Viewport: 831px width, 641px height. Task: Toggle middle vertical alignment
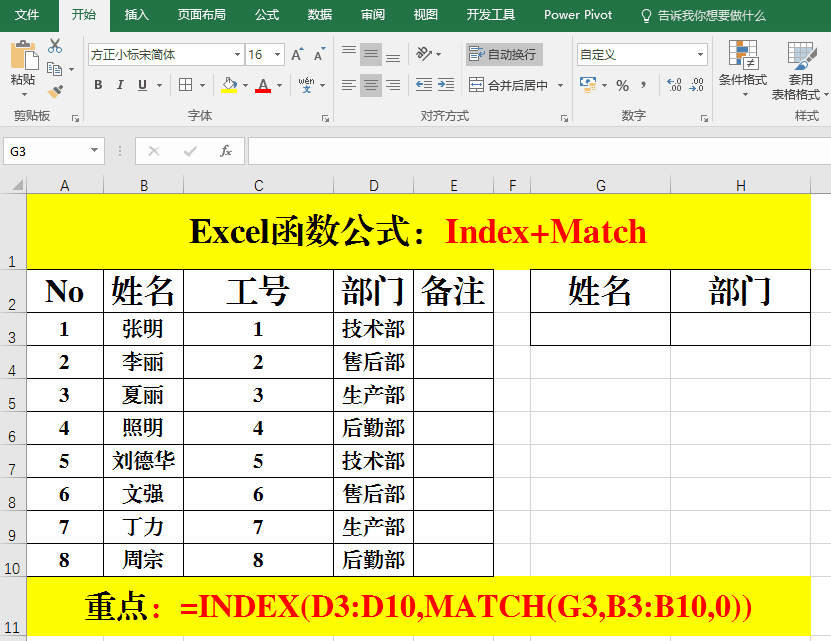pyautogui.click(x=371, y=54)
